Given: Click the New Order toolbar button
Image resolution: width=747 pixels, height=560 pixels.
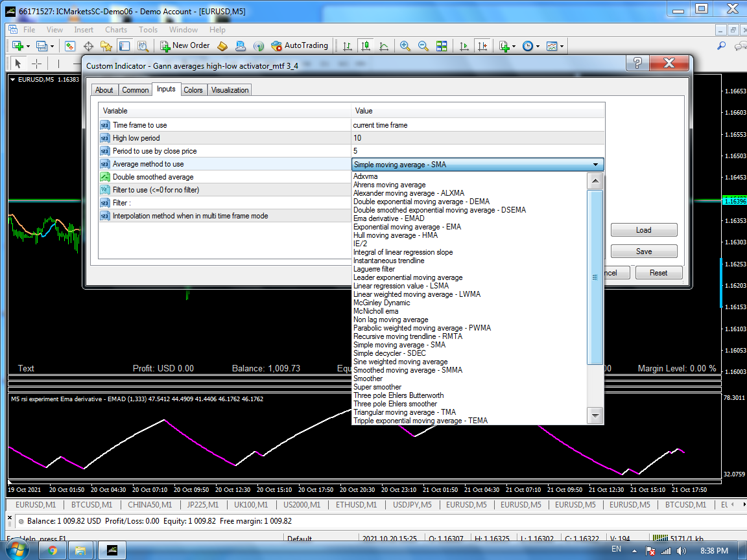Looking at the screenshot, I should (185, 45).
